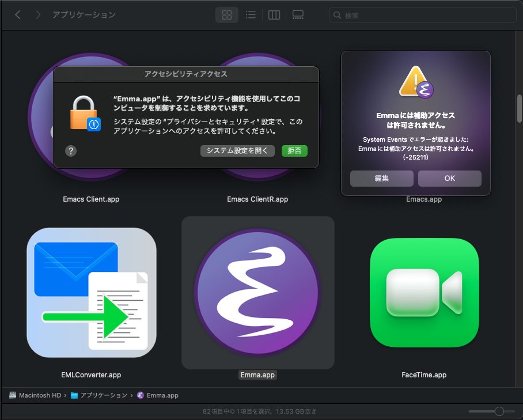The width and height of the screenshot is (523, 420).
Task: Switch Finder to gallery view
Action: coord(298,14)
